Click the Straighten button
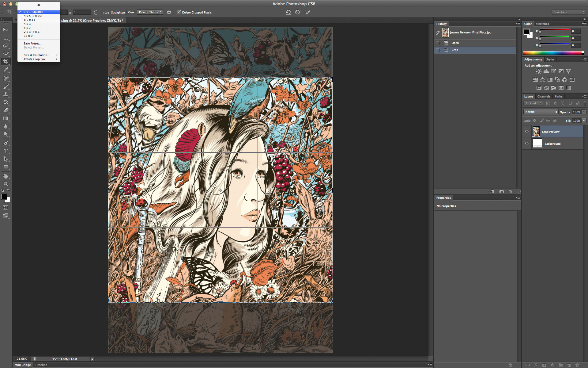Screen dimensions: 588x368 pyautogui.click(x=114, y=12)
